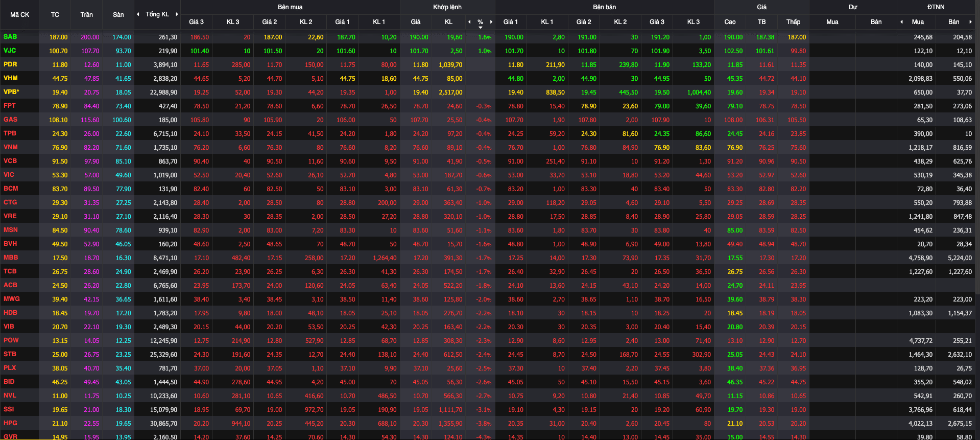The height and width of the screenshot is (440, 980).
Task: Click the right arrow in ĐTNN Bán header
Action: tap(970, 22)
